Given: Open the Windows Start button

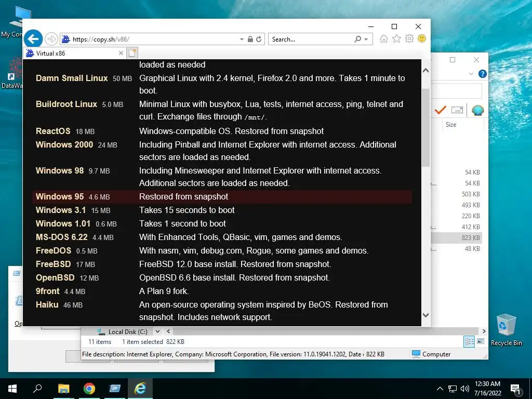Looking at the screenshot, I should pyautogui.click(x=12, y=389).
